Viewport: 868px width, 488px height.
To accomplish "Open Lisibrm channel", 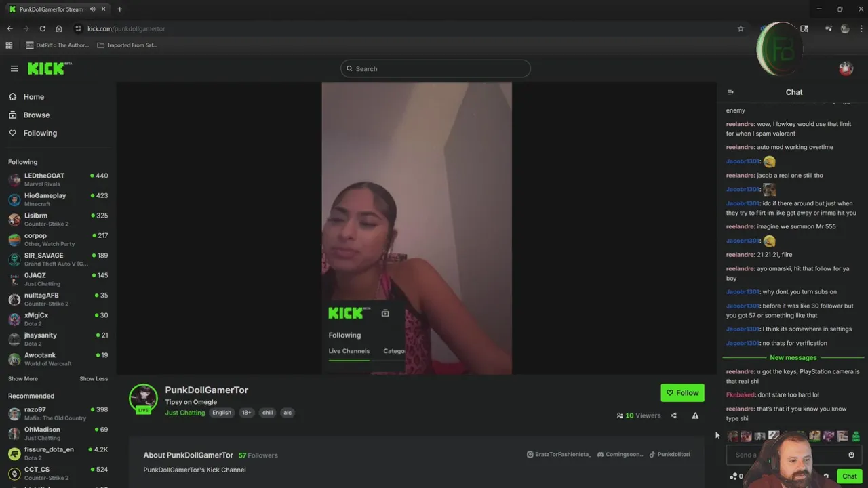I will 58,220.
